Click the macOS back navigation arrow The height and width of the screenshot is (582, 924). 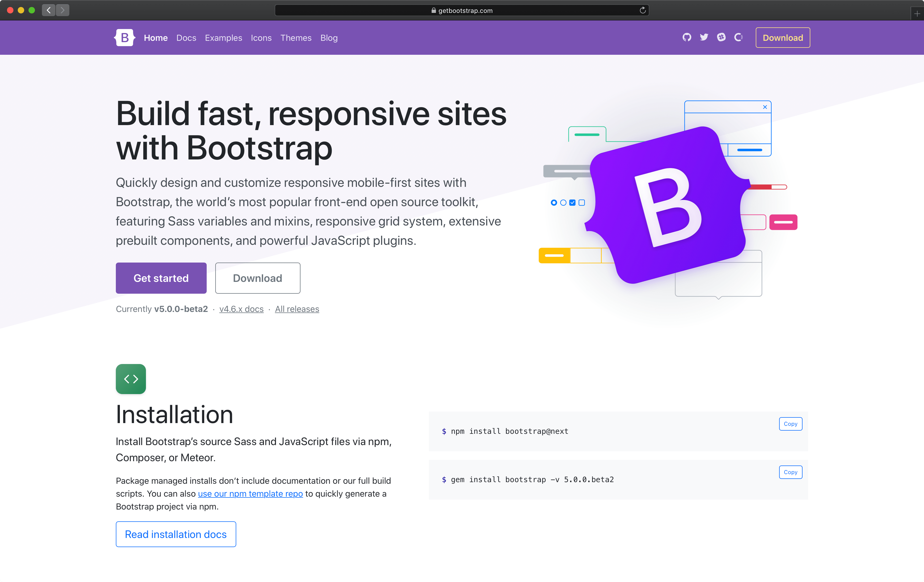click(x=49, y=10)
